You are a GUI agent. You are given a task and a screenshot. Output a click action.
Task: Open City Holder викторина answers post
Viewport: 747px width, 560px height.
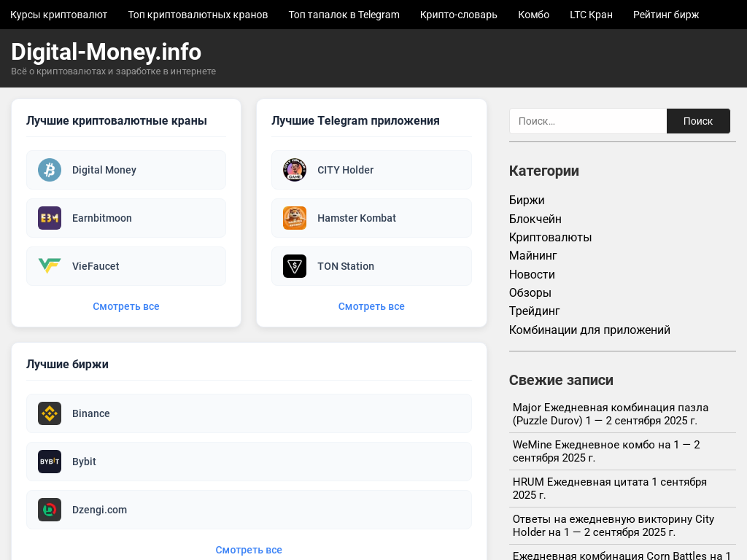[613, 526]
